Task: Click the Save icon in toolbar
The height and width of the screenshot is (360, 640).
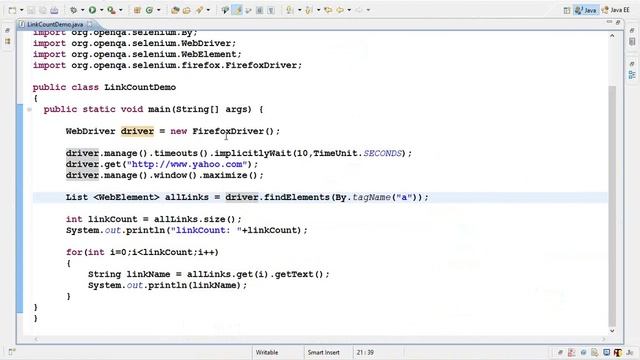Action: tap(31, 10)
